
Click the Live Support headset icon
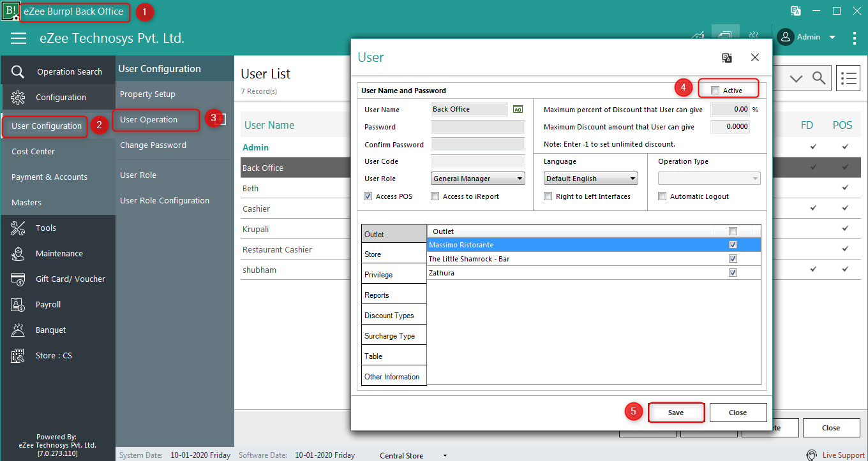coord(812,455)
